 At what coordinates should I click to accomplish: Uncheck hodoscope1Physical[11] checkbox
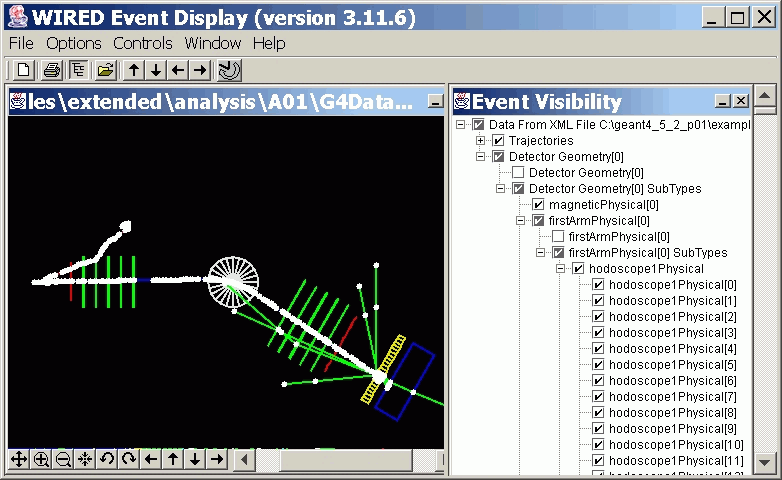click(598, 460)
